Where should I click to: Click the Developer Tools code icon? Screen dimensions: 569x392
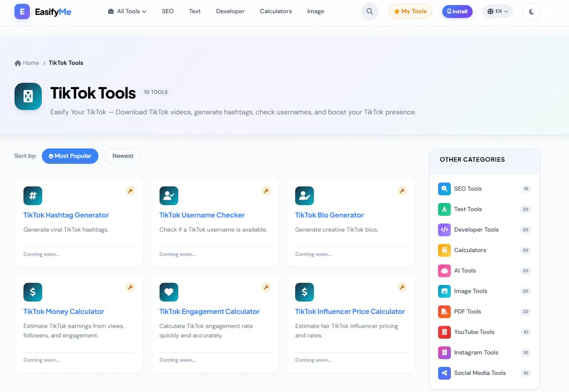(444, 230)
